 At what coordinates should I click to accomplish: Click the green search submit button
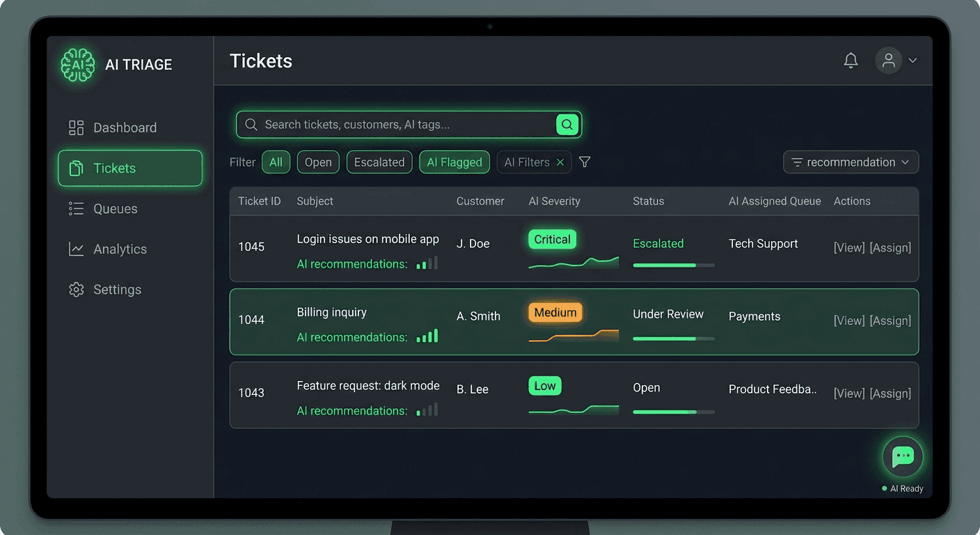pos(567,125)
